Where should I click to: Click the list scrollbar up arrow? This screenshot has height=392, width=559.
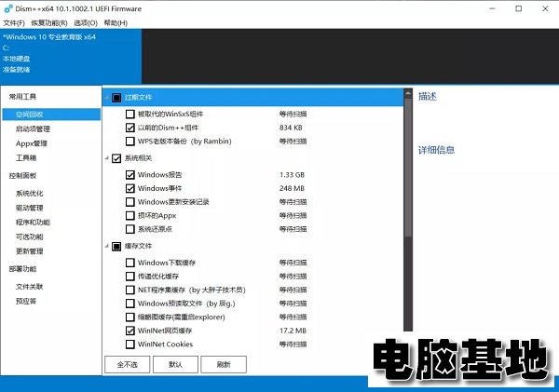pos(408,94)
